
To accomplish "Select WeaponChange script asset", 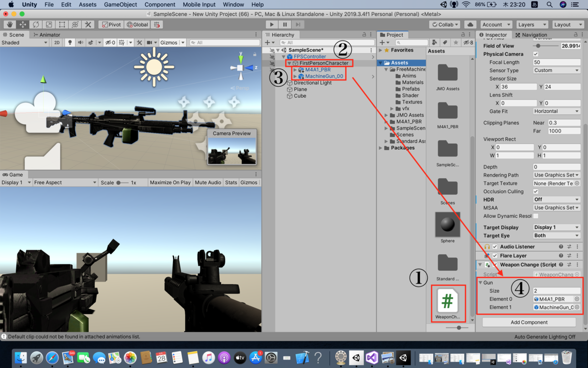I will pos(447,304).
